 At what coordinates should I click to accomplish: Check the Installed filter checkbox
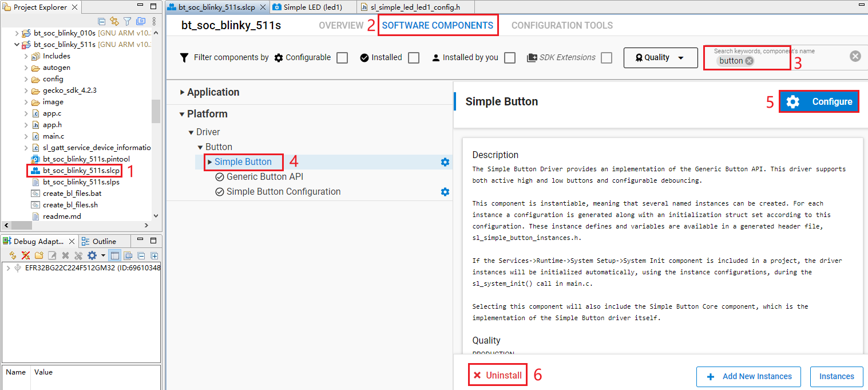click(x=414, y=58)
